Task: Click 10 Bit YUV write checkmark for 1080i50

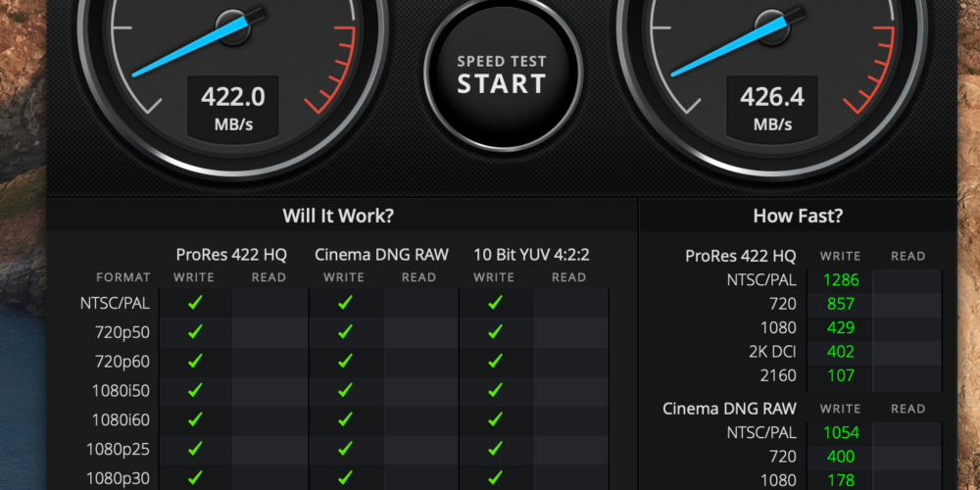Action: coord(495,391)
